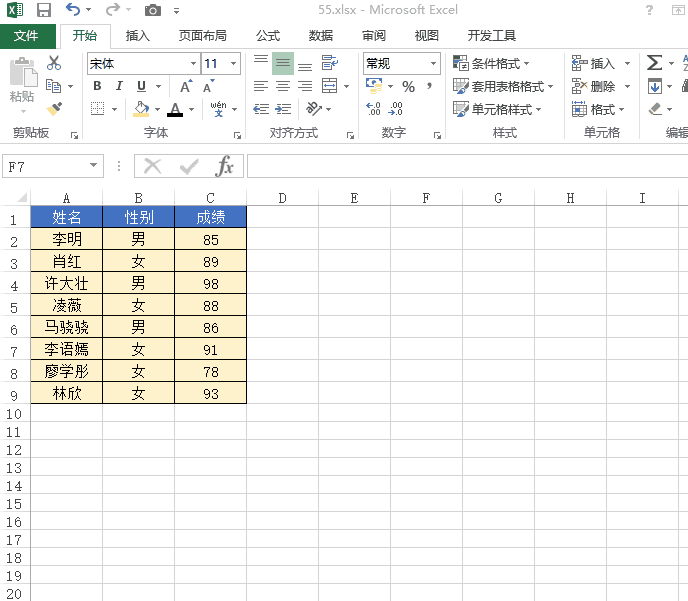
Task: Cut selection with the scissors icon
Action: pos(54,63)
